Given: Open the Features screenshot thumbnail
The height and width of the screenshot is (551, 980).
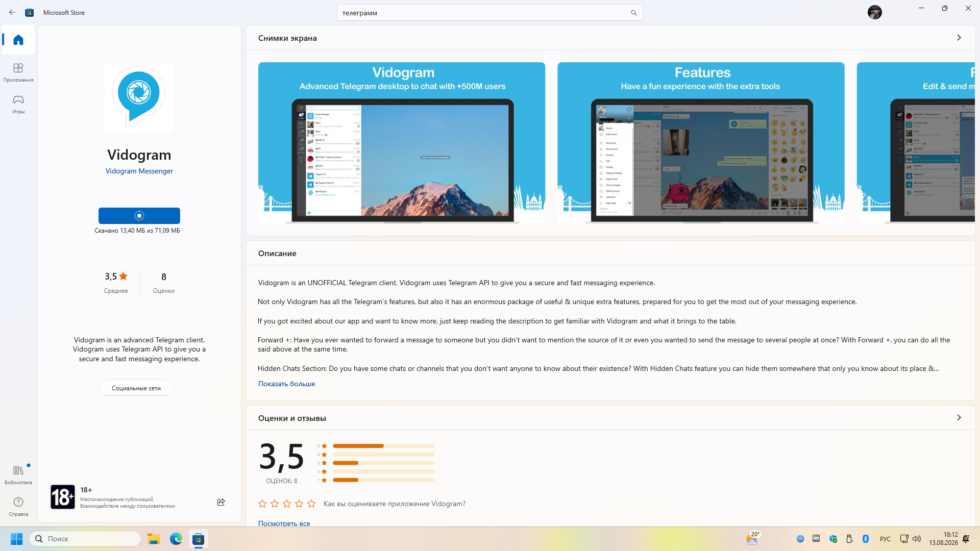Looking at the screenshot, I should tap(701, 143).
